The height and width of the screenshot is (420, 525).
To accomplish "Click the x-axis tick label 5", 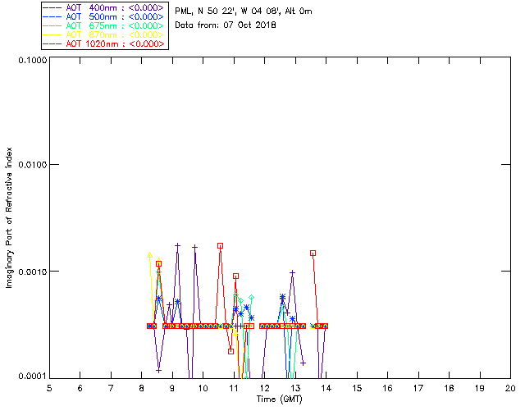I will coord(49,387).
